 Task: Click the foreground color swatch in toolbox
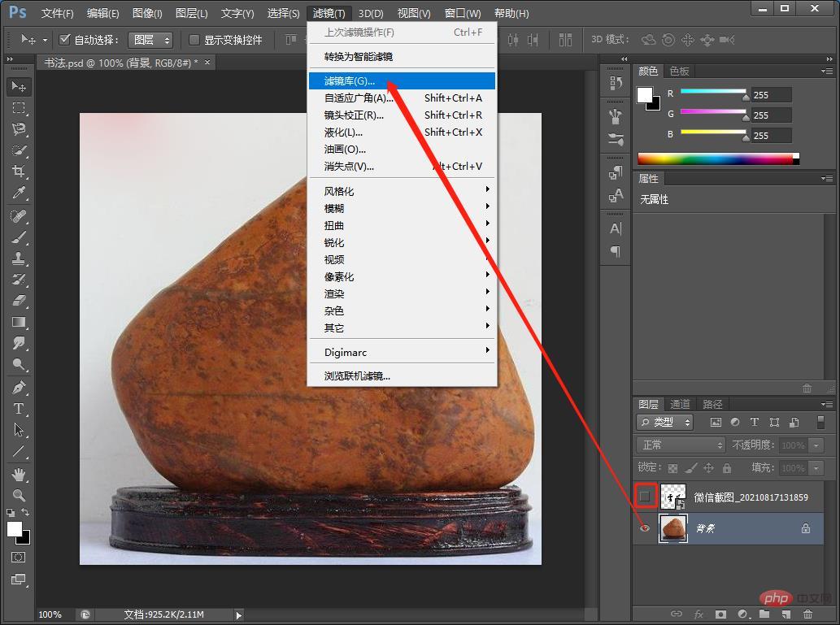tap(15, 529)
